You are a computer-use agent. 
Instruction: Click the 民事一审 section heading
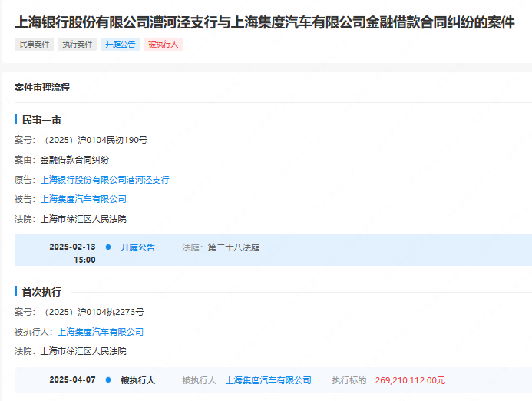(x=41, y=121)
